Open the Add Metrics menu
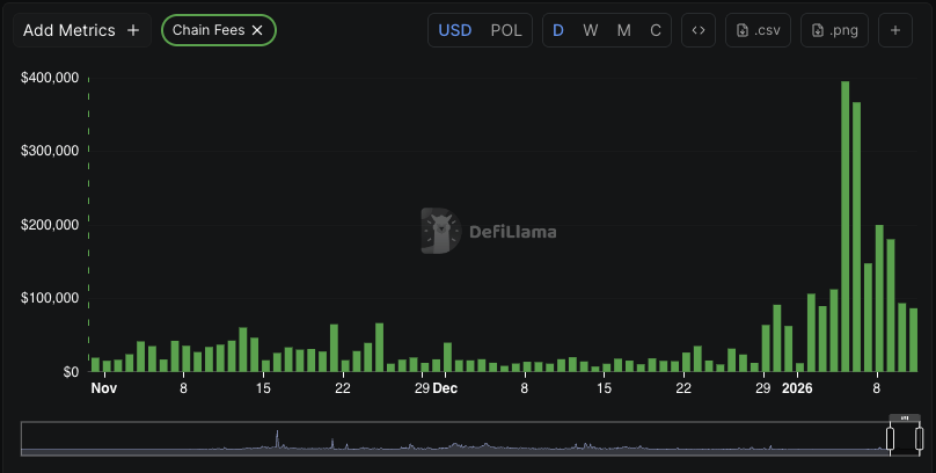Image resolution: width=936 pixels, height=473 pixels. (82, 30)
